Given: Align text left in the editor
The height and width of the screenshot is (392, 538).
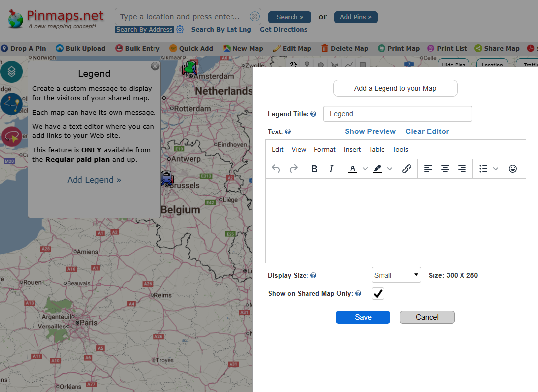Looking at the screenshot, I should [428, 169].
